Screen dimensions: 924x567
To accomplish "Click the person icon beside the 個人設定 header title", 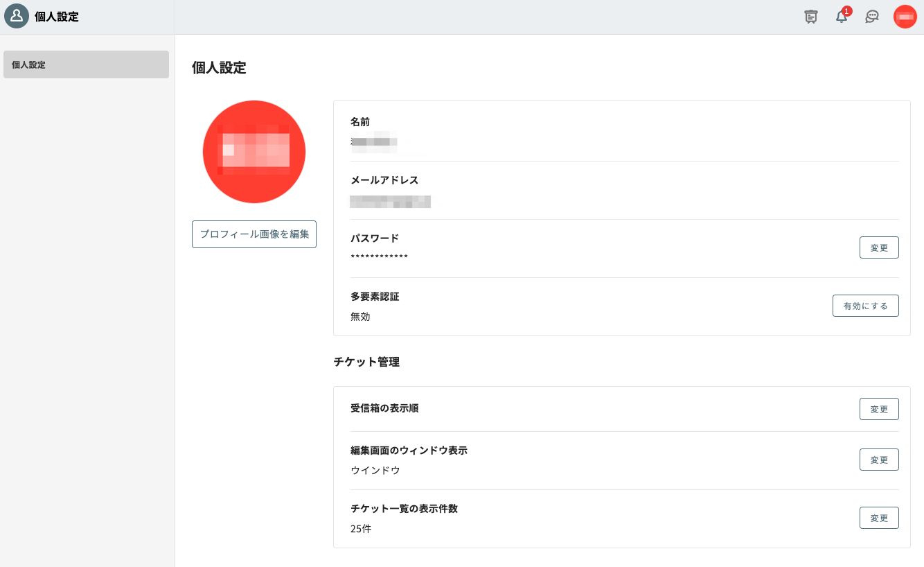I will tap(17, 16).
